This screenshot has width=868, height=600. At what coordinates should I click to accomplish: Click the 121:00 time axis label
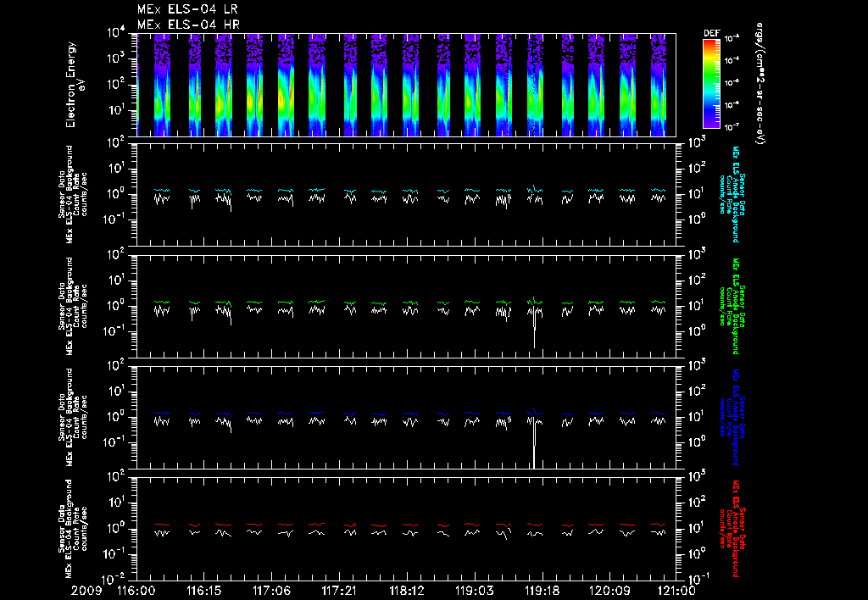click(x=676, y=592)
